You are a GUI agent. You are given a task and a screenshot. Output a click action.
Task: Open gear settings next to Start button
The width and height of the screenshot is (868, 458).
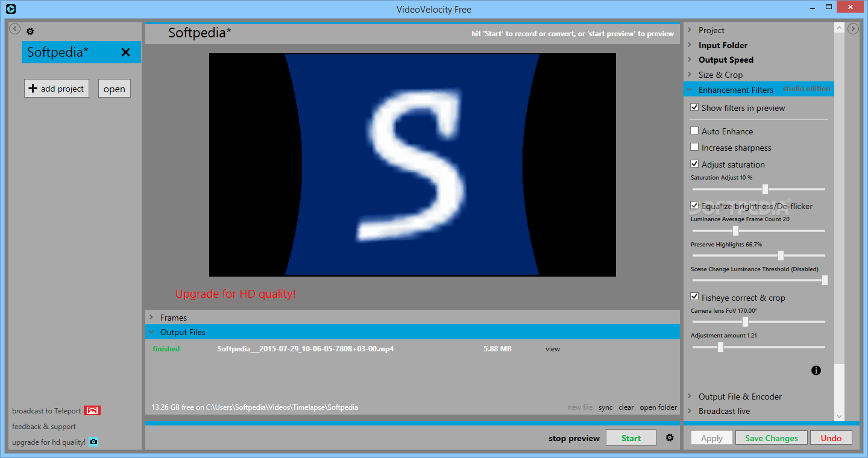tap(670, 438)
